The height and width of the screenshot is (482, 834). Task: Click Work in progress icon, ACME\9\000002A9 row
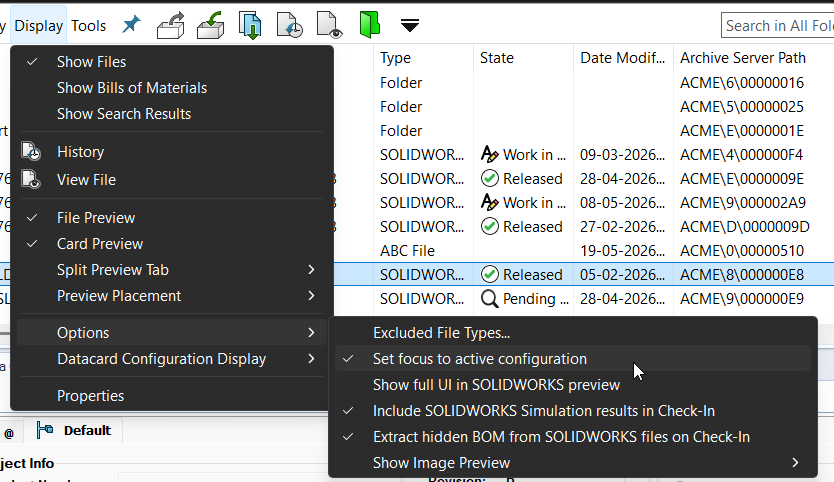click(x=489, y=203)
